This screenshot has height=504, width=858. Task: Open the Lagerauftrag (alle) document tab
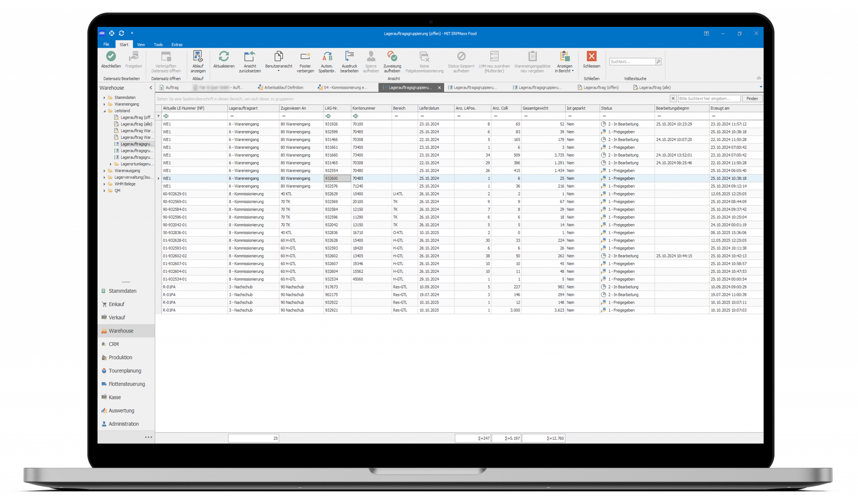click(654, 87)
